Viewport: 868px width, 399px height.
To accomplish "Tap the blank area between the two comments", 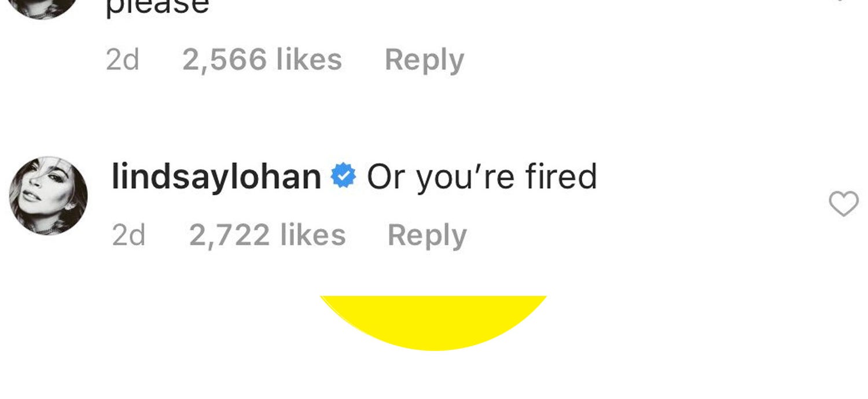I will click(434, 116).
